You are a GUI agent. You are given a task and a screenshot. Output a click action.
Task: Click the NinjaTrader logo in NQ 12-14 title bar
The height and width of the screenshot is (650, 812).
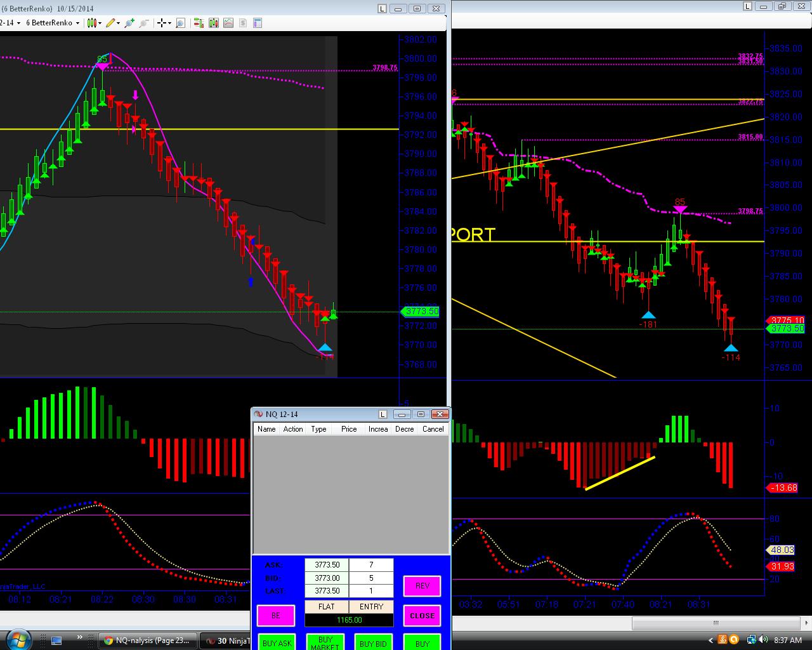pos(258,414)
